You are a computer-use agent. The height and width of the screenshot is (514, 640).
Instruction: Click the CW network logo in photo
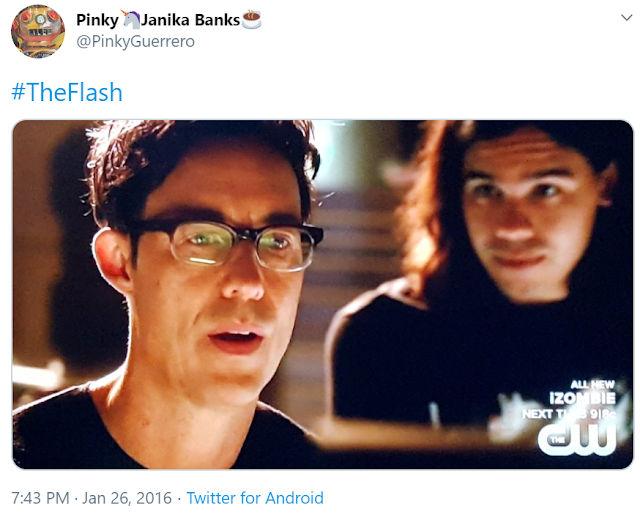coord(576,439)
